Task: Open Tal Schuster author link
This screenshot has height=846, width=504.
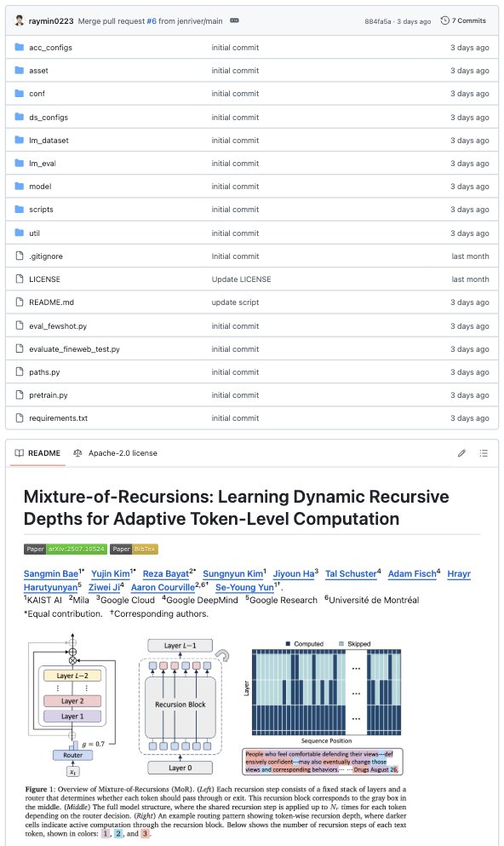Action: (351, 574)
